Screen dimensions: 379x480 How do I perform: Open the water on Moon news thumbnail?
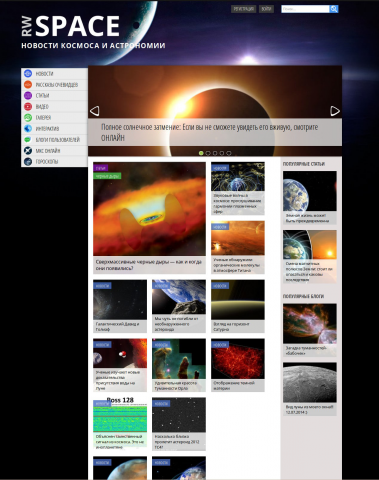120,354
